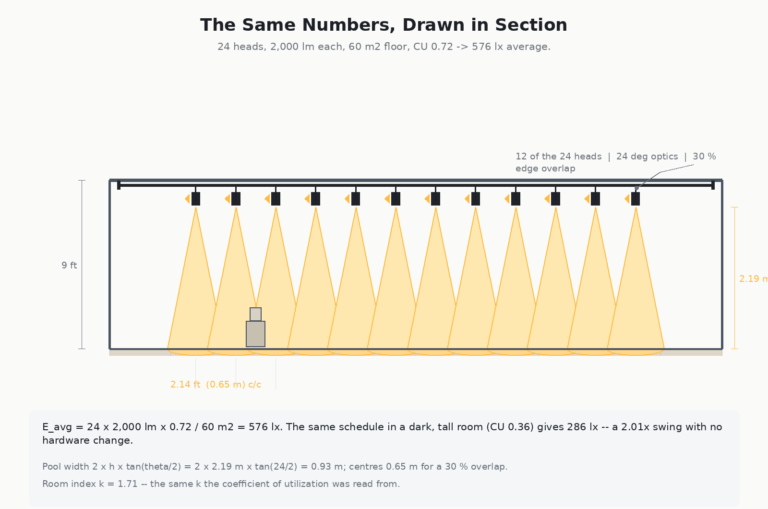
Task: Click the Room index k = 1.71 line
Action: pyautogui.click(x=221, y=484)
